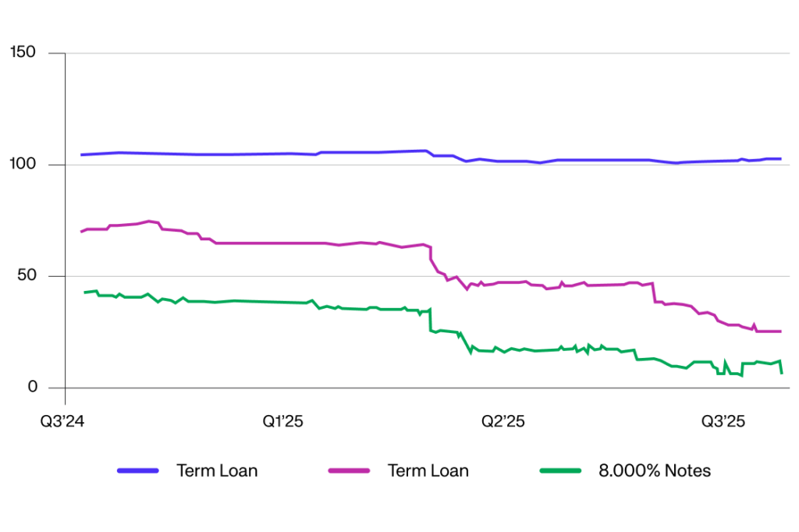Toggle the Term Loan label beside the blue swatch

tap(217, 470)
